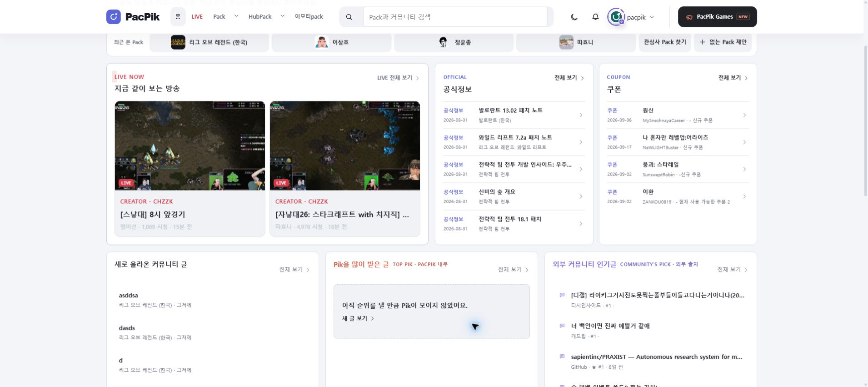Click 없는 Pack 제안 button
The image size is (868, 387).
click(723, 42)
